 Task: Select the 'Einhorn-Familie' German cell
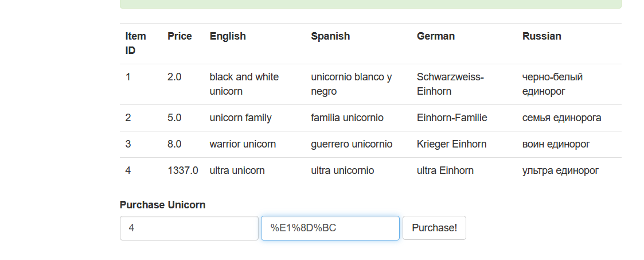452,118
